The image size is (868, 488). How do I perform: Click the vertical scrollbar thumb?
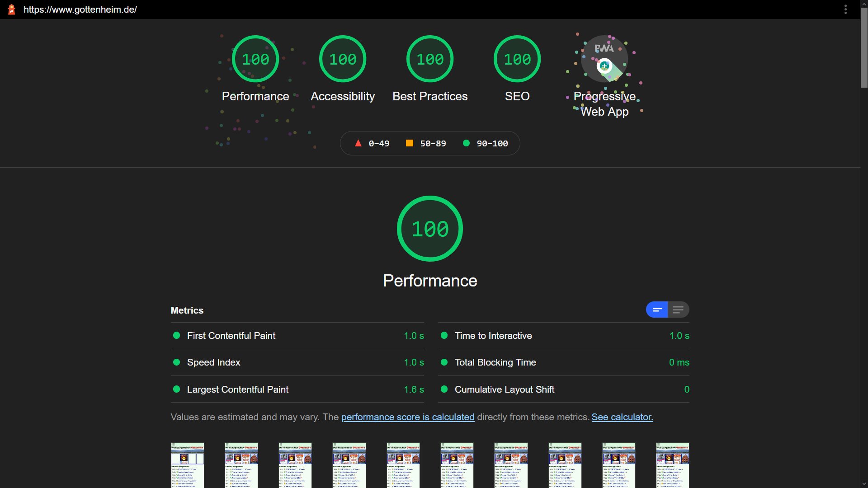(x=864, y=47)
